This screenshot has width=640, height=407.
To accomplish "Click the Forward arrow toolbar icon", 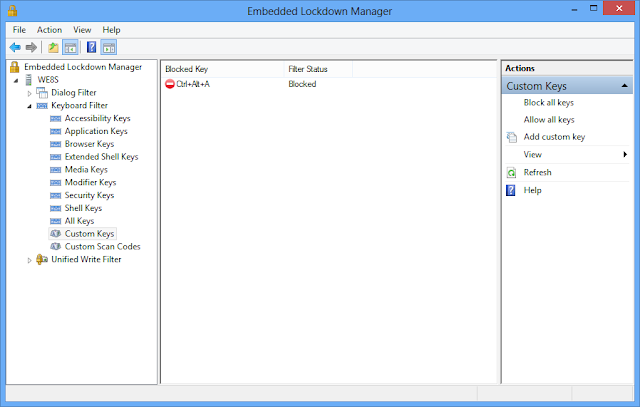I will 31,47.
